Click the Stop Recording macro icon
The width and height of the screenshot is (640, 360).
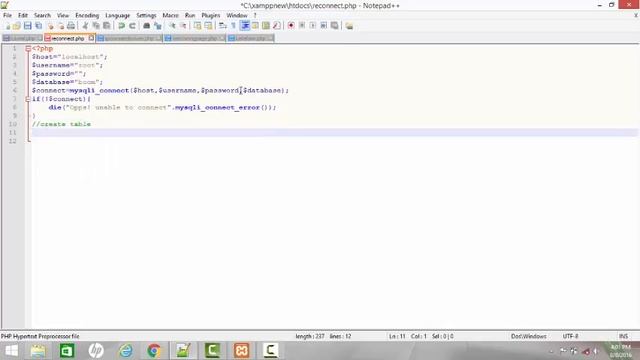(302, 26)
